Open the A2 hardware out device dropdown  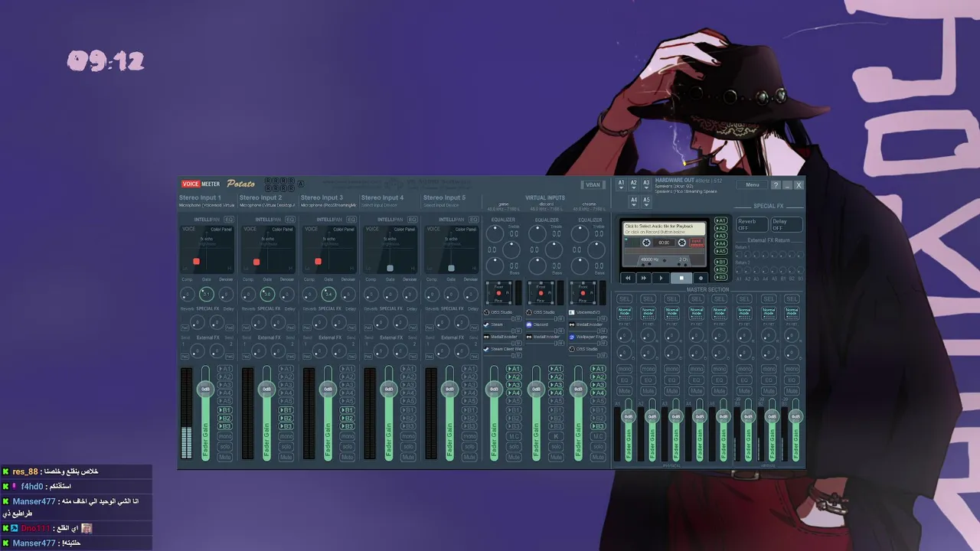[633, 184]
